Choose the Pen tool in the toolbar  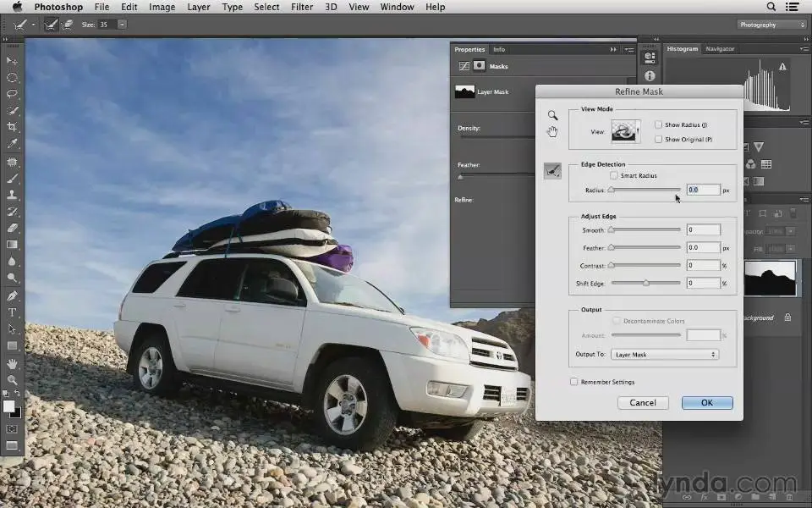click(x=13, y=295)
